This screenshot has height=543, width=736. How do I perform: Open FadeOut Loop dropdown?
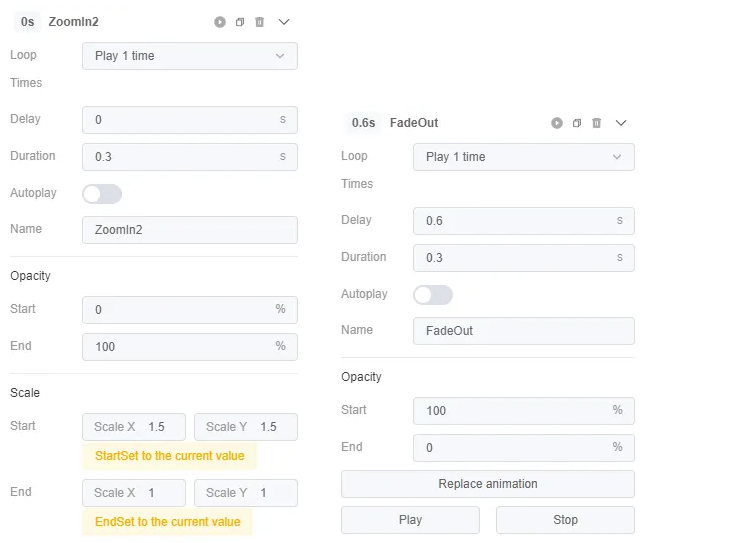(x=524, y=157)
